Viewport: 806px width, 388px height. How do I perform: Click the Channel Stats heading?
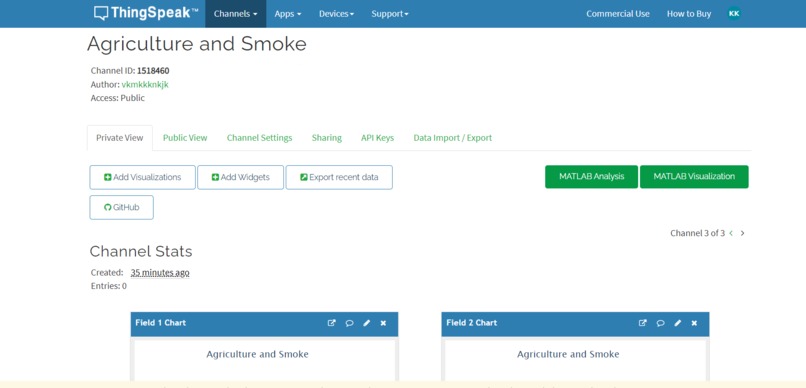(141, 251)
